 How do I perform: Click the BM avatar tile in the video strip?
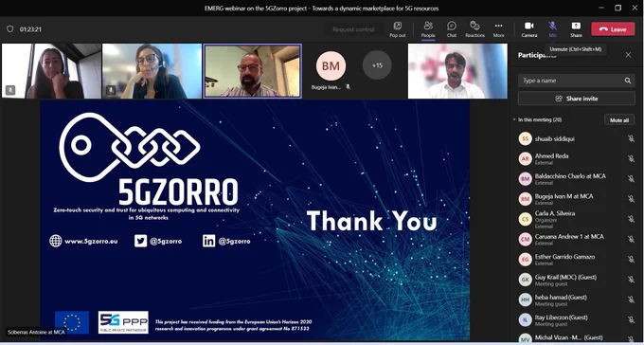pyautogui.click(x=331, y=65)
